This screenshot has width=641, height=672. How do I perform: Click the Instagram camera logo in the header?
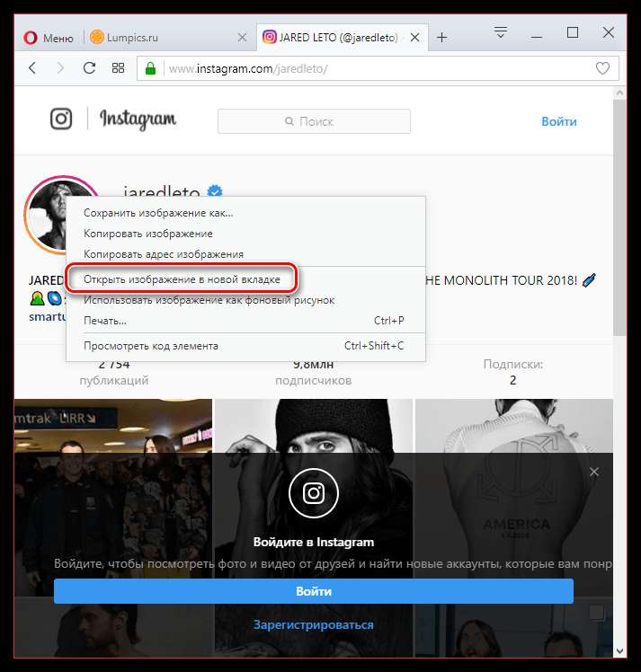[61, 119]
